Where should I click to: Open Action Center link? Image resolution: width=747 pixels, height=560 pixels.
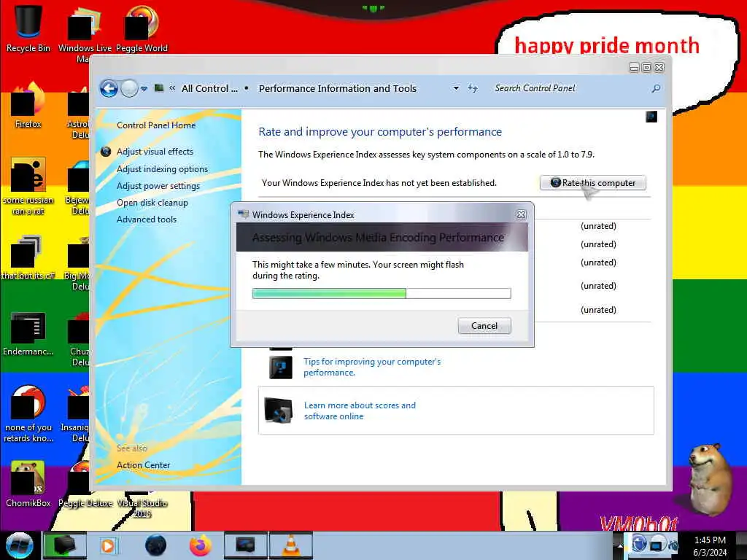(143, 464)
